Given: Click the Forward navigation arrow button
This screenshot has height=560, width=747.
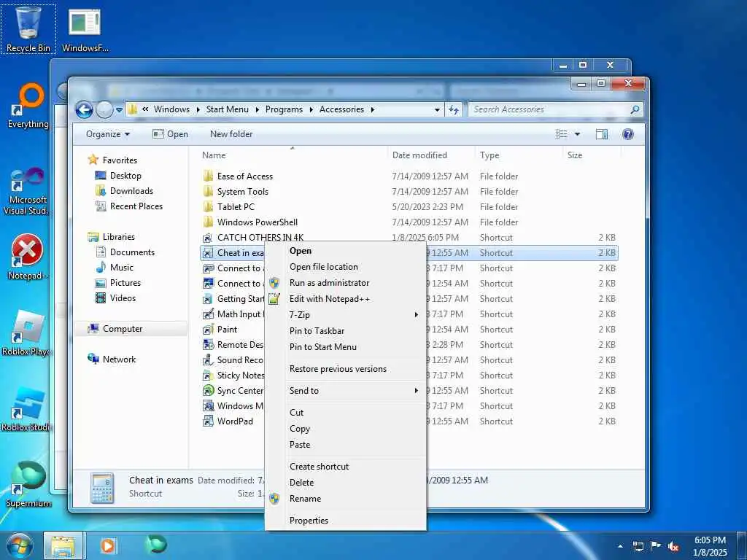Looking at the screenshot, I should point(104,110).
